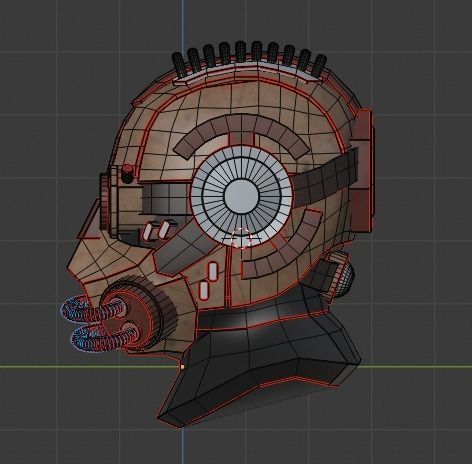Image resolution: width=472 pixels, height=464 pixels.
Task: Select the orange origin point near the neck guard
Action: pos(182,367)
